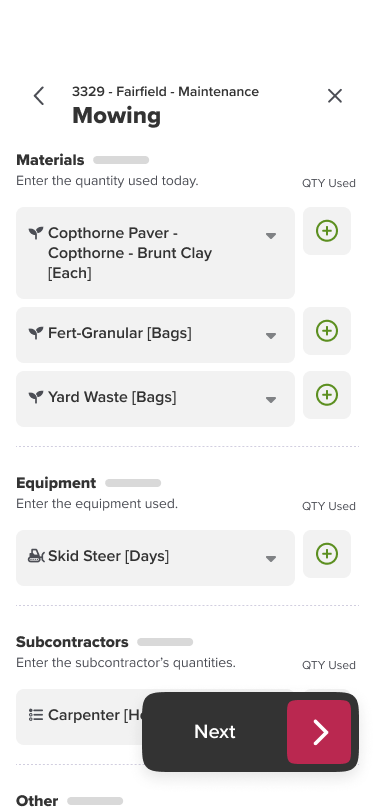The image size is (381, 812).
Task: Click the skid steer equipment icon
Action: 36,556
